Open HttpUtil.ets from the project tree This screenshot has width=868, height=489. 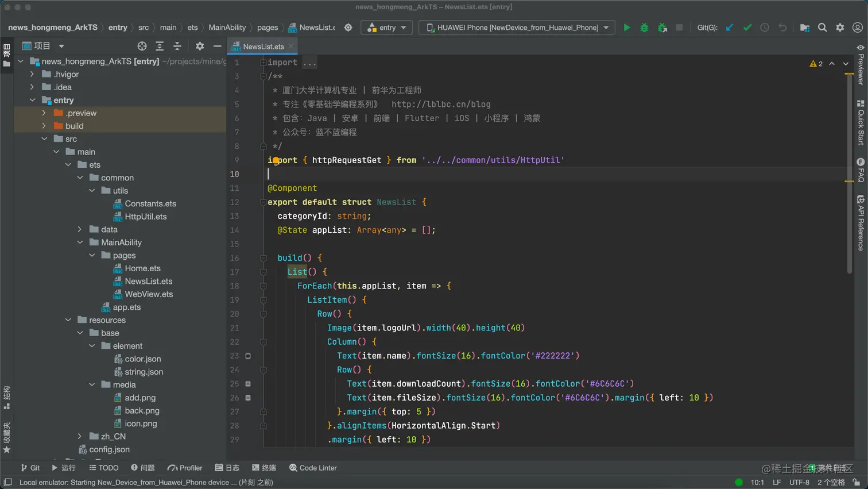click(145, 217)
